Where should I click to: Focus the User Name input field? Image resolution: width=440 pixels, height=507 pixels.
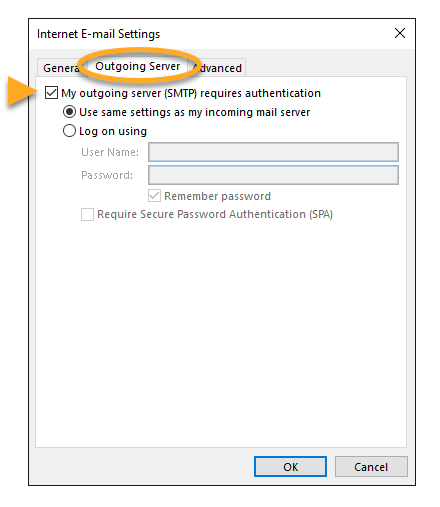click(273, 152)
